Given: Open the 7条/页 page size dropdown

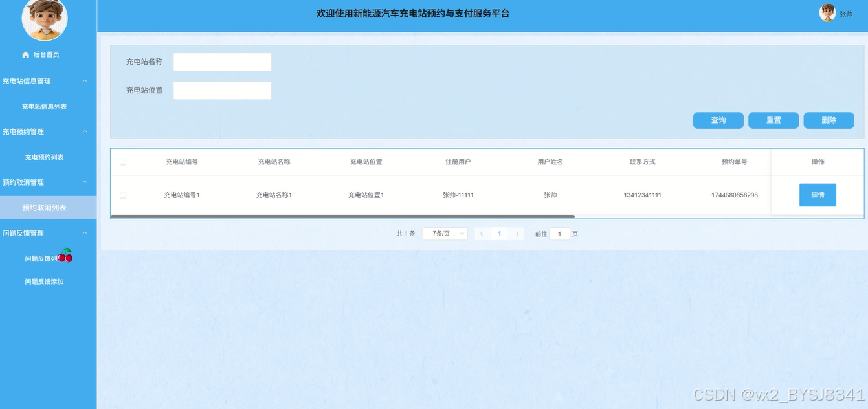Looking at the screenshot, I should point(445,234).
